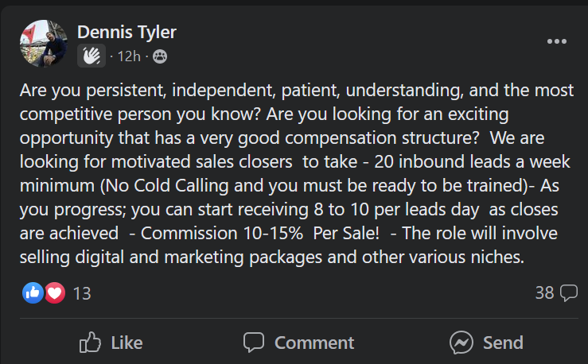Click the Messenger icon on Send button

click(461, 343)
